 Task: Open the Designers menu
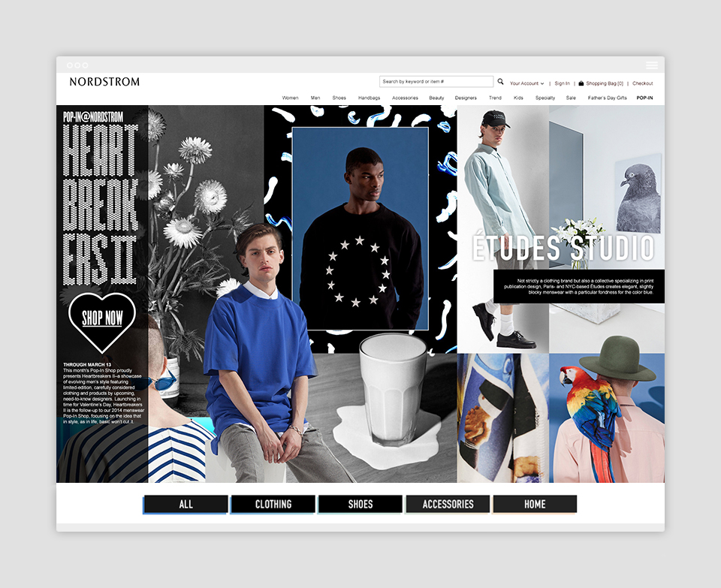(466, 98)
